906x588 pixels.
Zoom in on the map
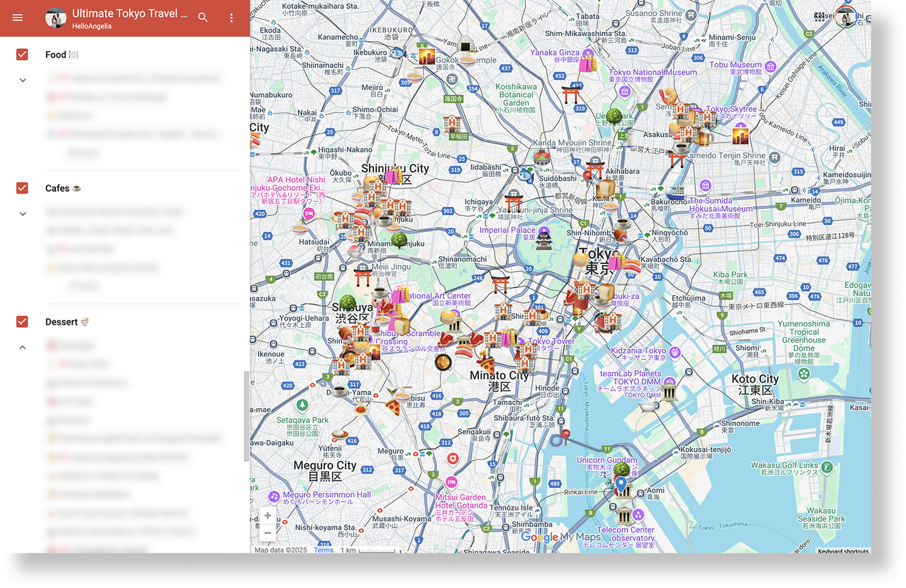click(x=268, y=516)
